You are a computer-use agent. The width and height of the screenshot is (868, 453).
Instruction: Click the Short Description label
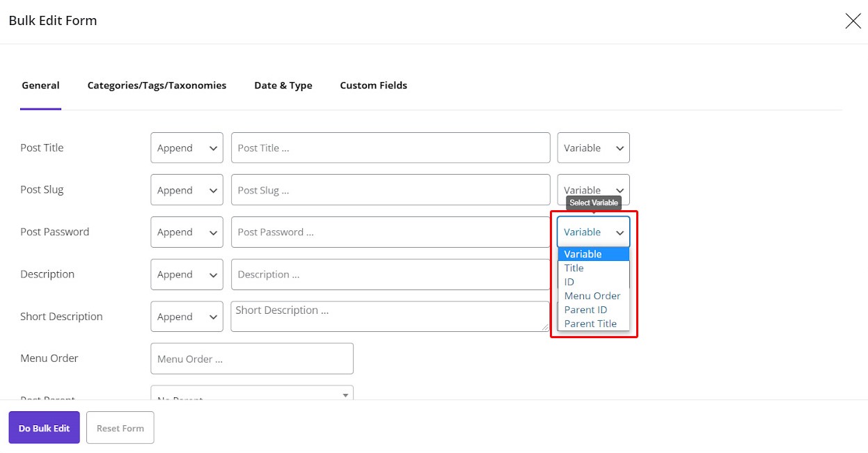tap(61, 316)
